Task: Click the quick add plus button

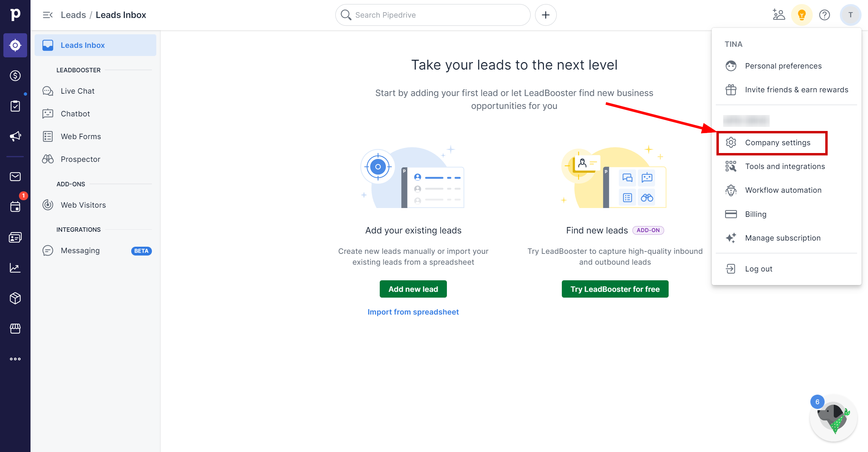Action: click(x=546, y=15)
